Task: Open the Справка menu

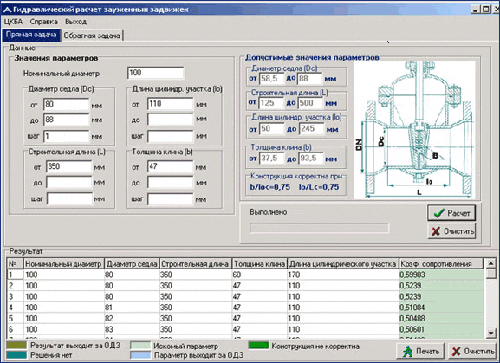Action: point(44,22)
